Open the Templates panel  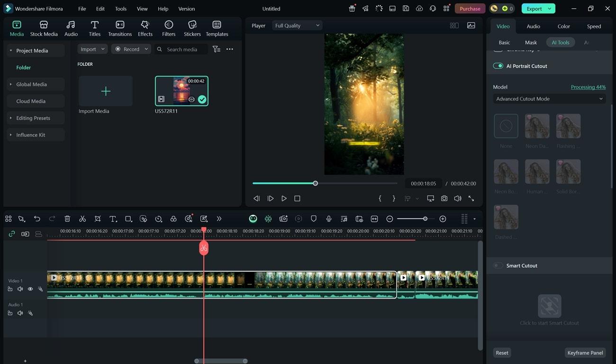pyautogui.click(x=217, y=28)
